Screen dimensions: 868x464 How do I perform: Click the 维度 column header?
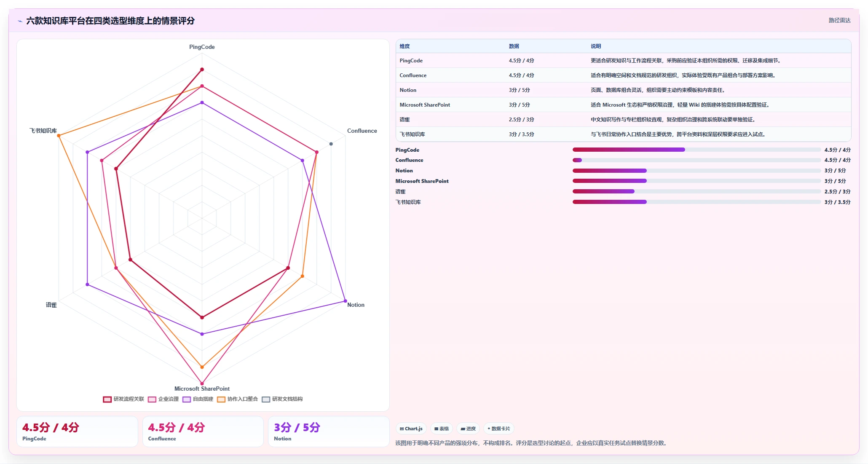point(405,46)
